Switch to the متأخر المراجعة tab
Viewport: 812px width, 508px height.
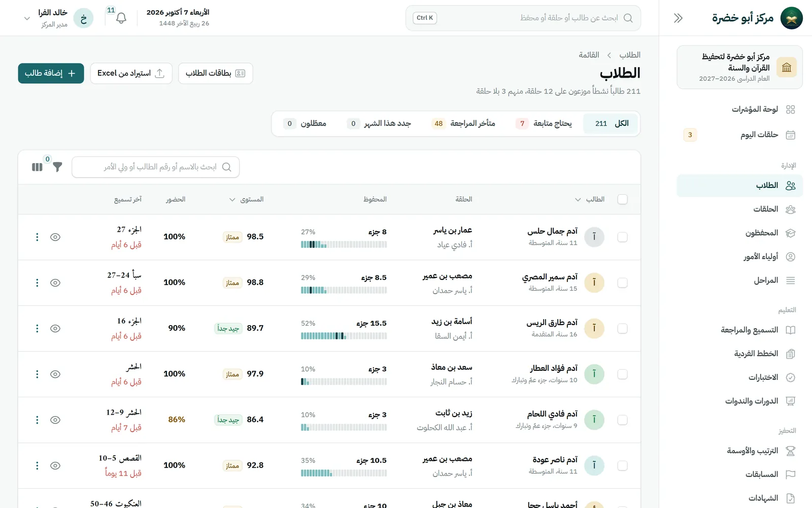click(x=463, y=123)
